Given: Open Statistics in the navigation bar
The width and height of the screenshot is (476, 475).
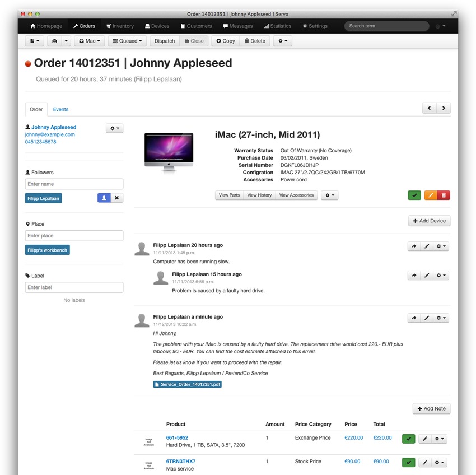Looking at the screenshot, I should (x=277, y=26).
